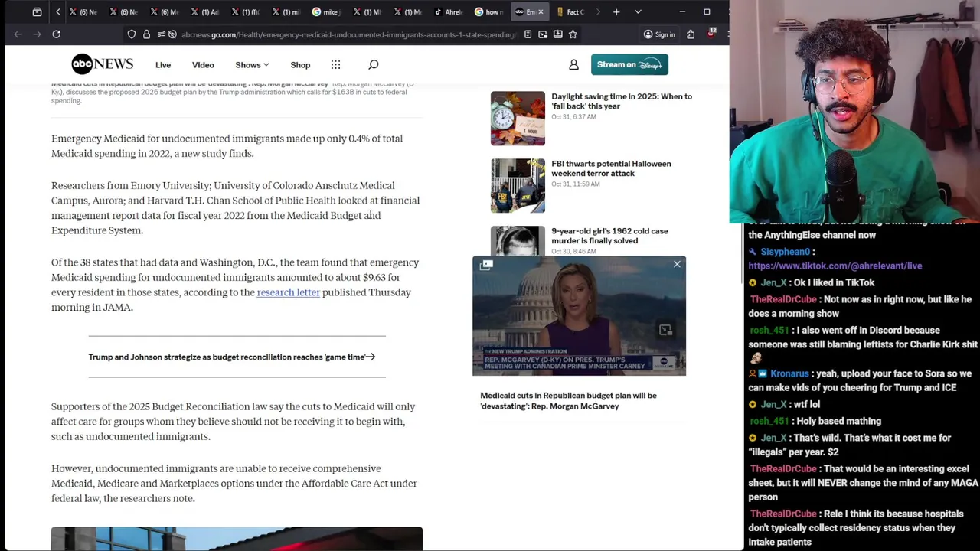The image size is (980, 551).
Task: Switch to the Fact C... tab
Action: 571,12
